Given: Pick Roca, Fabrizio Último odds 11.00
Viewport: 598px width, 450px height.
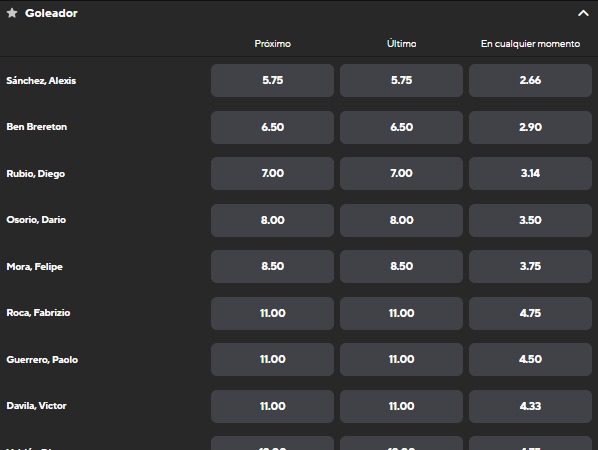Looking at the screenshot, I should click(401, 313).
